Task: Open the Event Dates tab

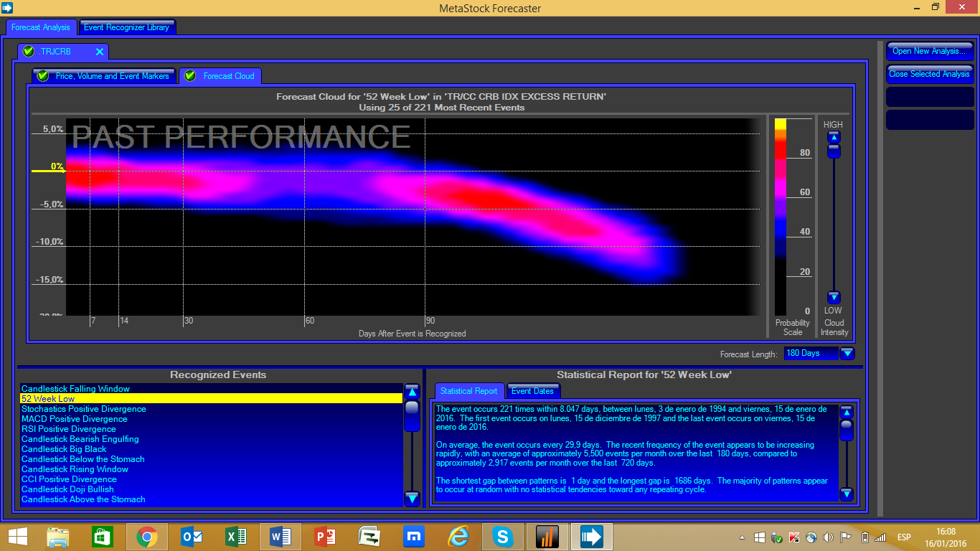Action: (532, 391)
